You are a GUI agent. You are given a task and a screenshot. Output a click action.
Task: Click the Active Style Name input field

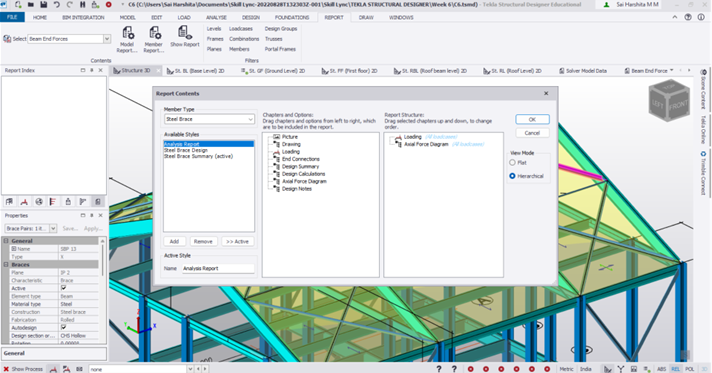218,269
